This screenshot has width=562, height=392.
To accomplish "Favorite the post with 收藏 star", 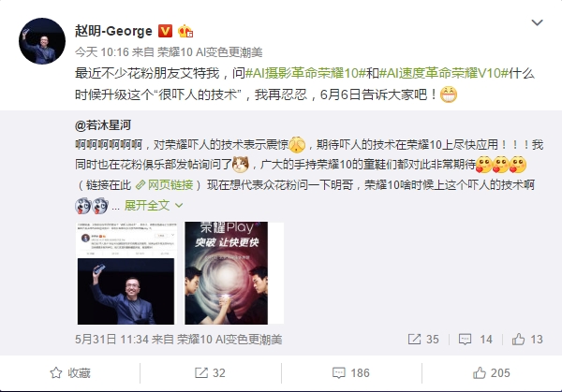I will (x=70, y=373).
